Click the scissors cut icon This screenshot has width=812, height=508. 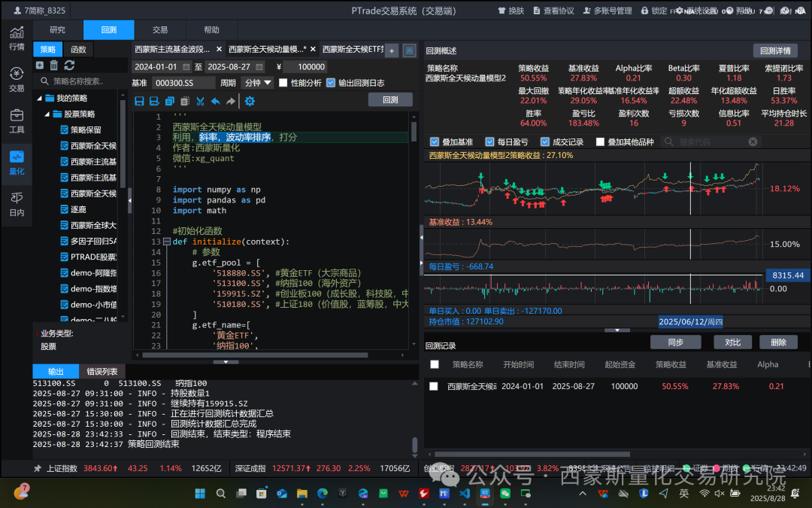[201, 101]
